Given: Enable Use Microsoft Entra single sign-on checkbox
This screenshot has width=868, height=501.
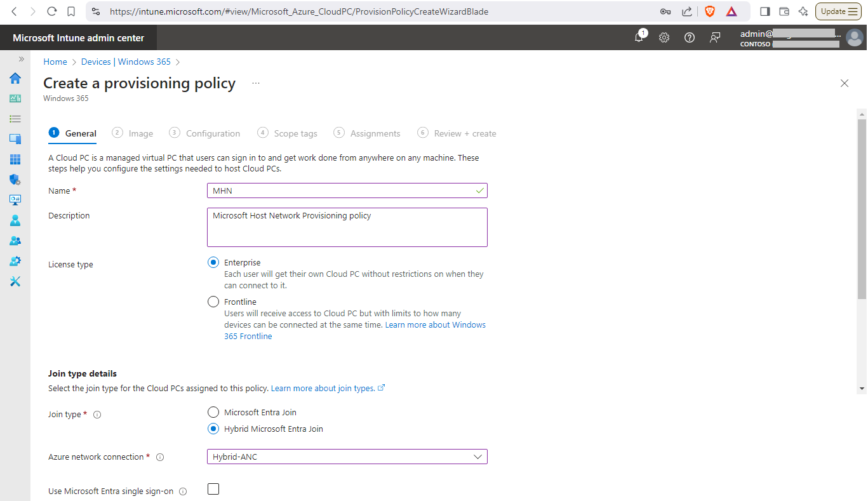Looking at the screenshot, I should [213, 489].
